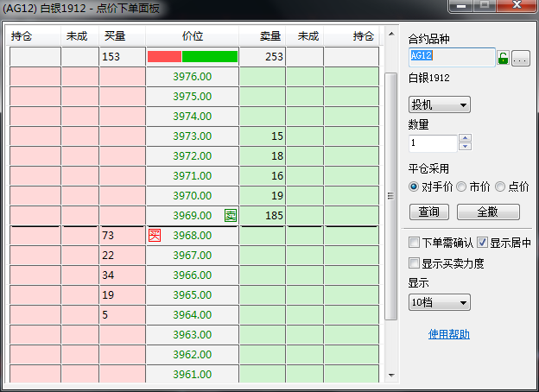Click the price ladder scroll up arrow
Viewport: 539px width, 392px height.
[x=391, y=34]
